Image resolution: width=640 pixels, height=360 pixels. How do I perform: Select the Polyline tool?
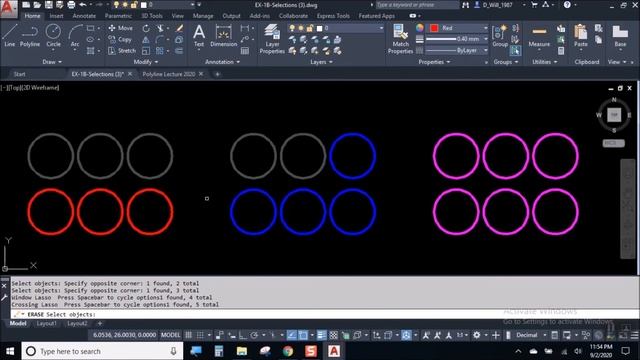pyautogui.click(x=30, y=35)
